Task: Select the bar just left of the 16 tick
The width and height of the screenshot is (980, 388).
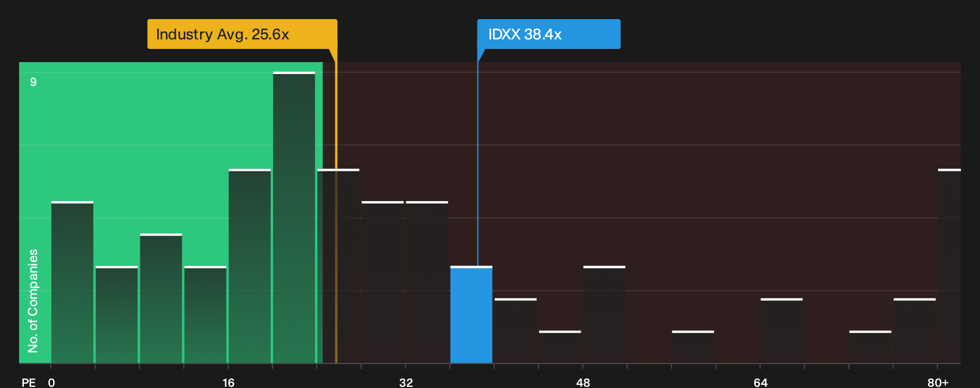Action: tap(206, 315)
